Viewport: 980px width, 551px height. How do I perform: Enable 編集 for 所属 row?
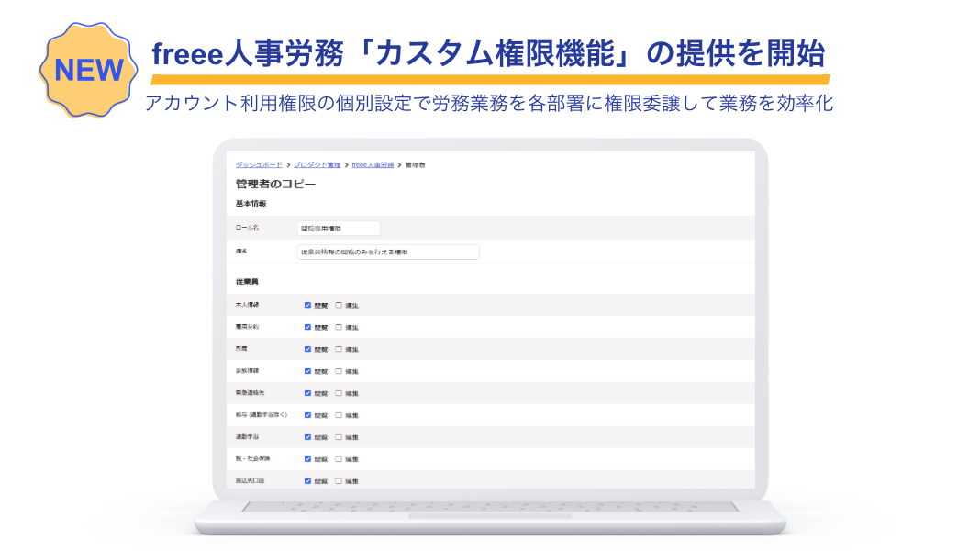(339, 349)
